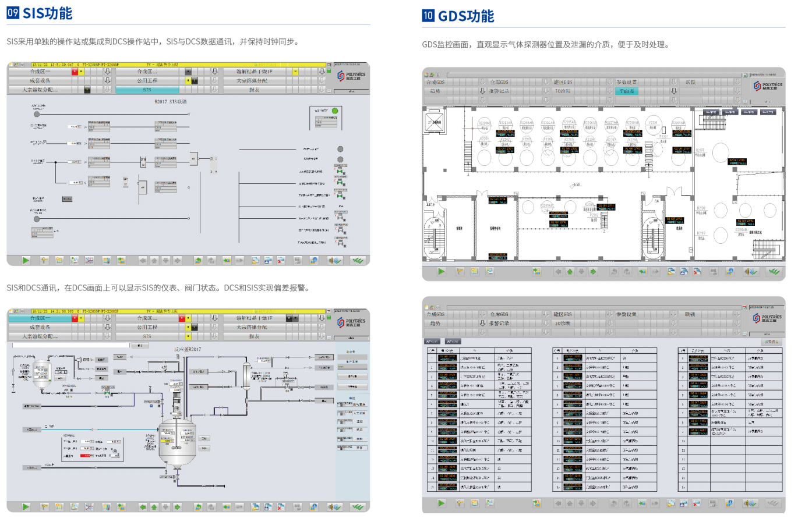Screen dimensions: 812x522
Task: Open dropdown arrow beside 合成区一 in SIS interlock screen
Action: (107, 72)
